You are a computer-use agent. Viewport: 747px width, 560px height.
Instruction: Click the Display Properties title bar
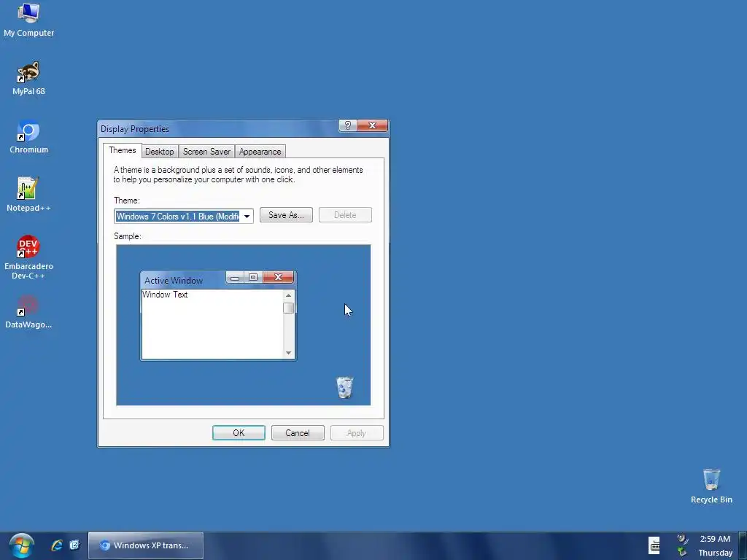pyautogui.click(x=219, y=128)
